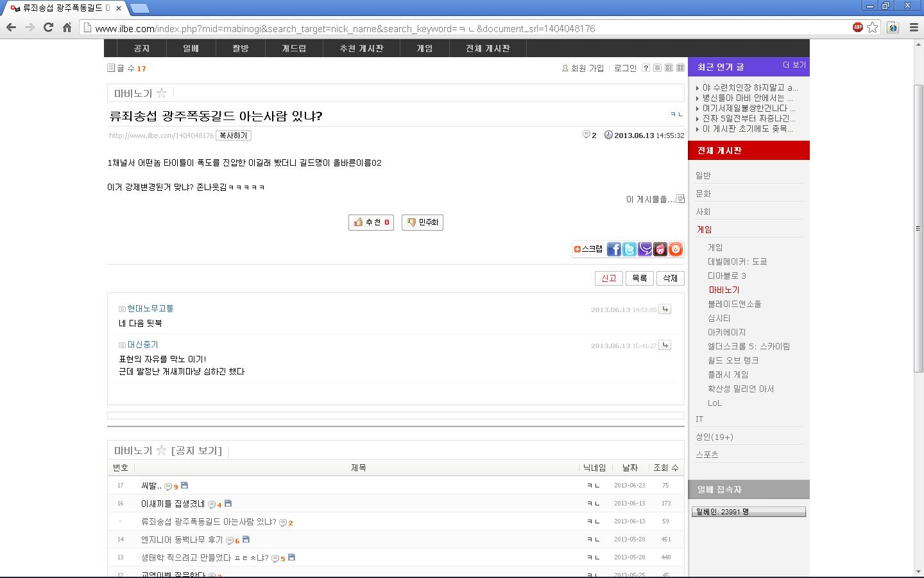This screenshot has height=578, width=924.
Task: Click the Adblock Plus icon in address bar
Action: [857, 27]
